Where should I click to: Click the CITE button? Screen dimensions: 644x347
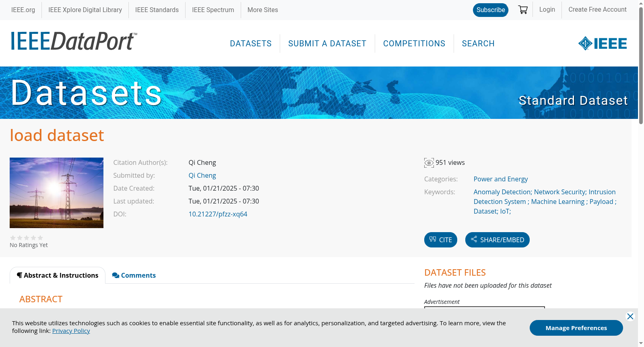tap(441, 240)
